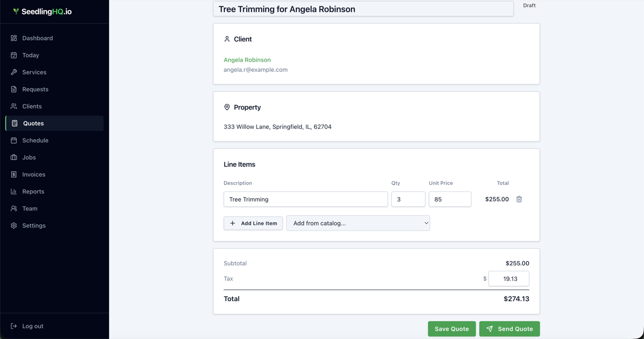Click the Qty field showing 3
The height and width of the screenshot is (339, 644).
click(x=408, y=199)
